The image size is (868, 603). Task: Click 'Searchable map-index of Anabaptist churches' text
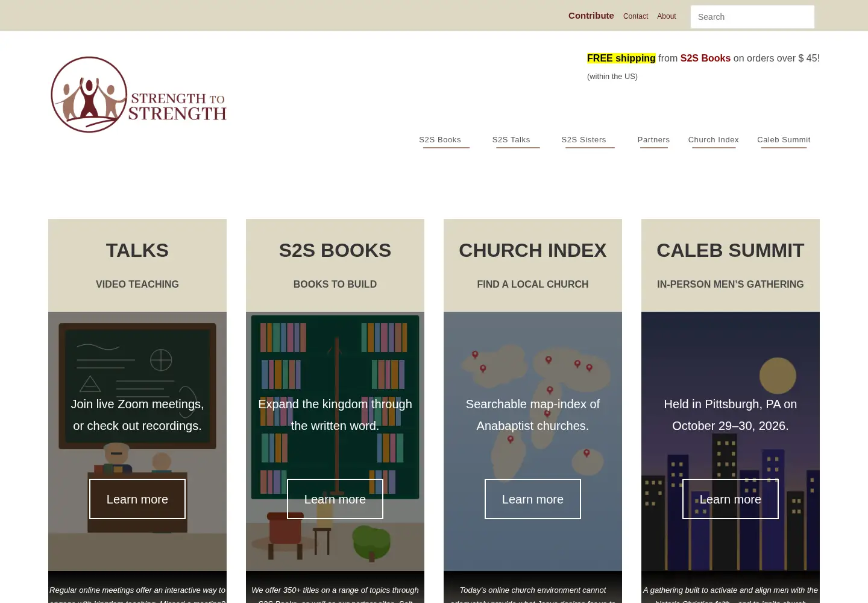click(533, 415)
